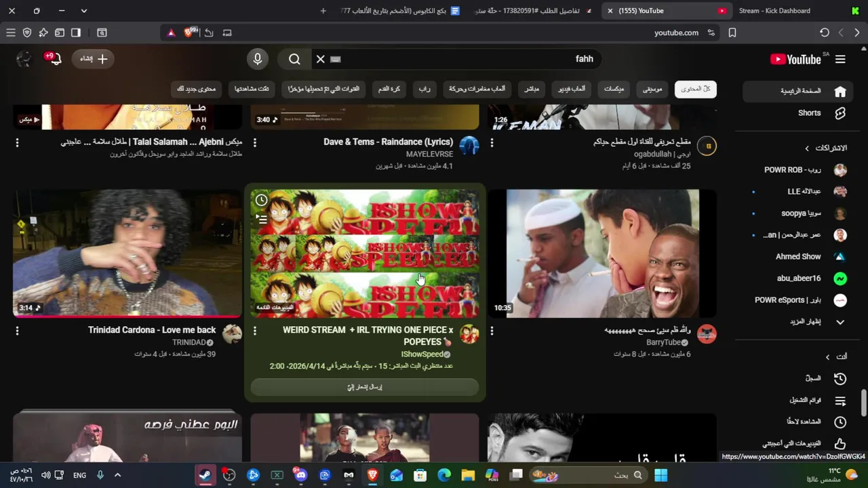Open Brave main hamburger menu

click(11, 33)
